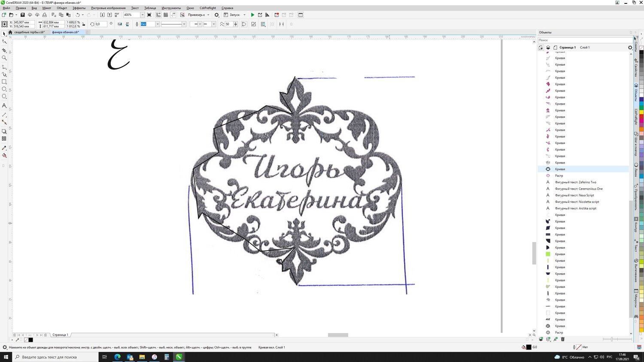
Task: Select the Shape edit tool
Action: 4,42
